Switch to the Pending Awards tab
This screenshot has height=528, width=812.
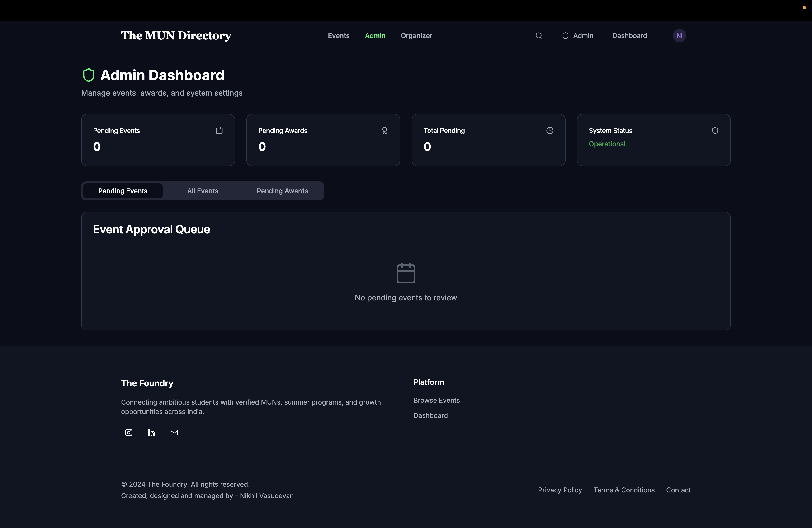click(282, 191)
